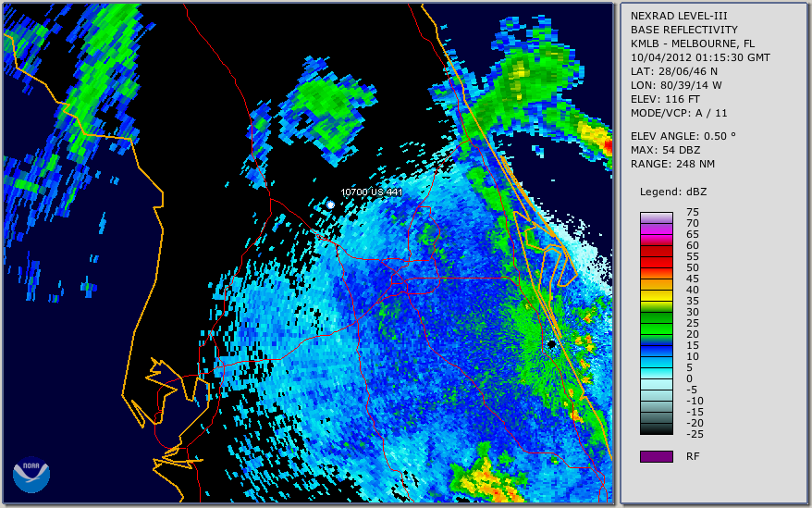Click the 10700 US 441 location marker
This screenshot has width=812, height=508.
(330, 204)
